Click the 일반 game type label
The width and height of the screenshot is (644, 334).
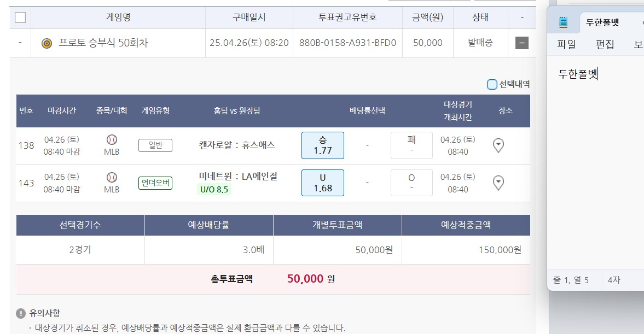pos(155,145)
